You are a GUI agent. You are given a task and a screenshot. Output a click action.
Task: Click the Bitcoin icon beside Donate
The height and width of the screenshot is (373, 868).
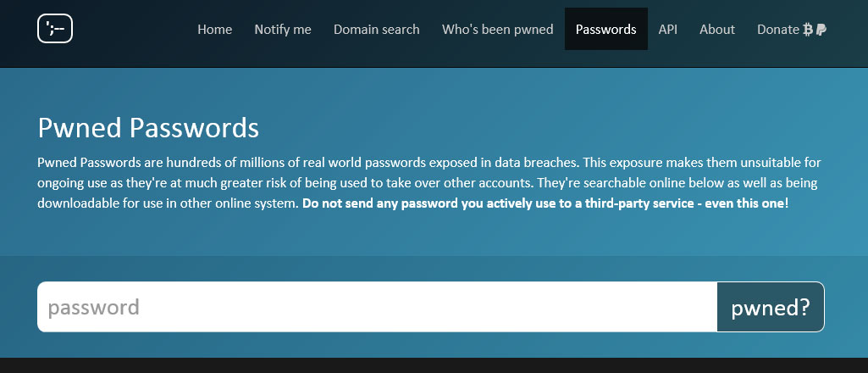[808, 30]
